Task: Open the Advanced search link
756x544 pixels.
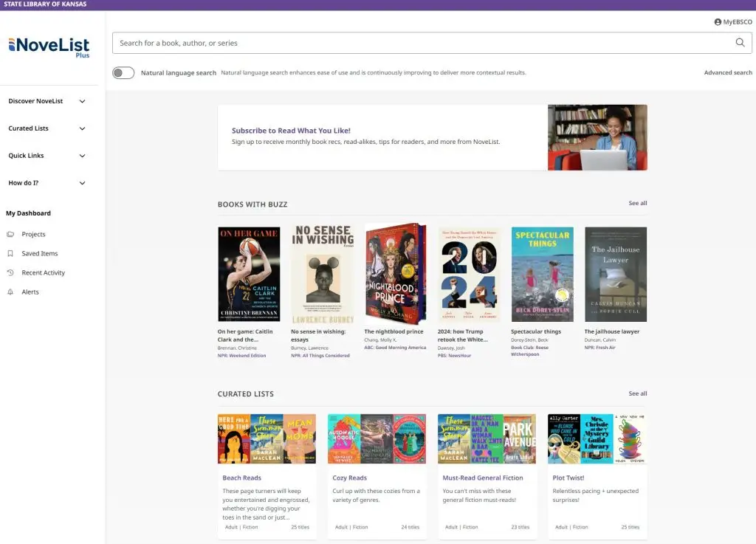Action: click(x=727, y=73)
